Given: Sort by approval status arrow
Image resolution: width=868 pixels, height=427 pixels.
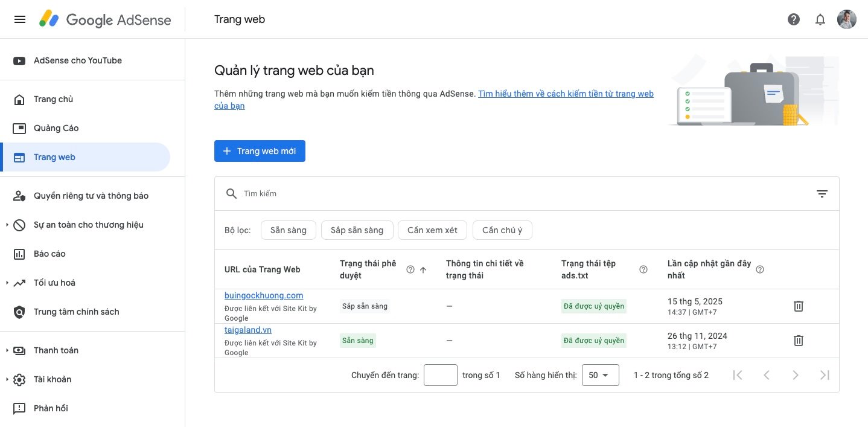Looking at the screenshot, I should point(423,270).
